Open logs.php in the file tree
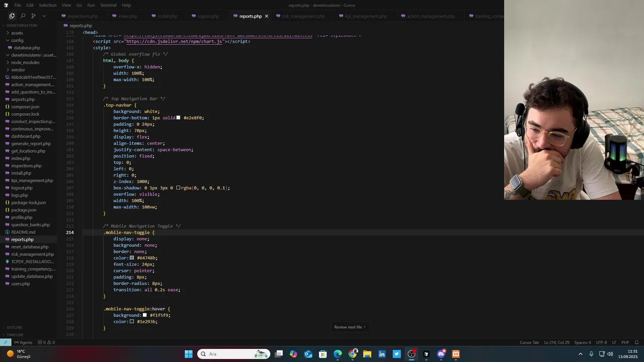The width and height of the screenshot is (644, 362). point(20,195)
